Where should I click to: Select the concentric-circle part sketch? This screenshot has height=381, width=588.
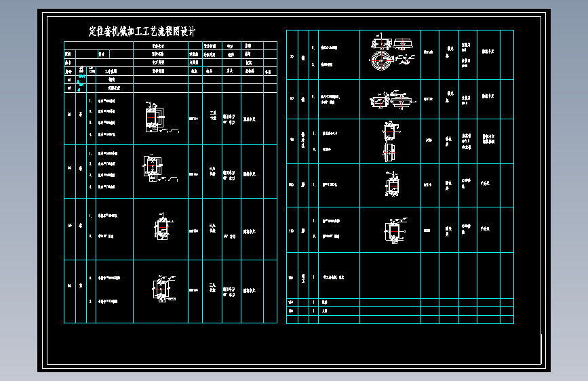pyautogui.click(x=381, y=60)
